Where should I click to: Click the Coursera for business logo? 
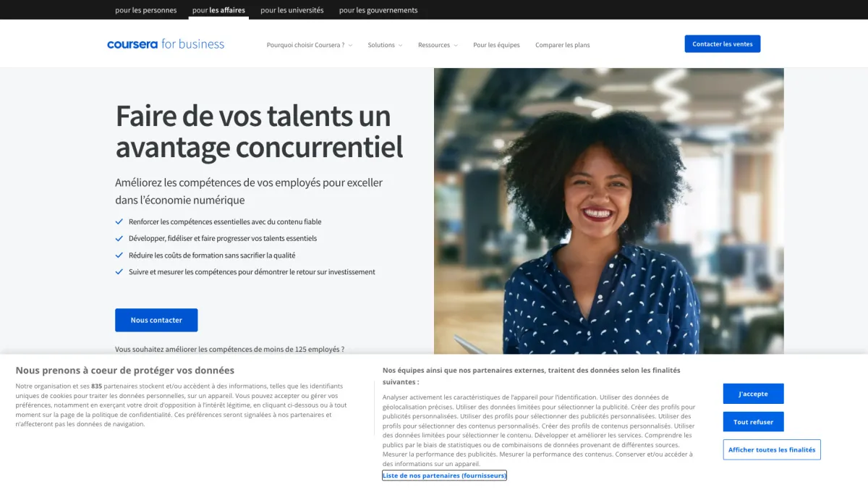tap(166, 44)
